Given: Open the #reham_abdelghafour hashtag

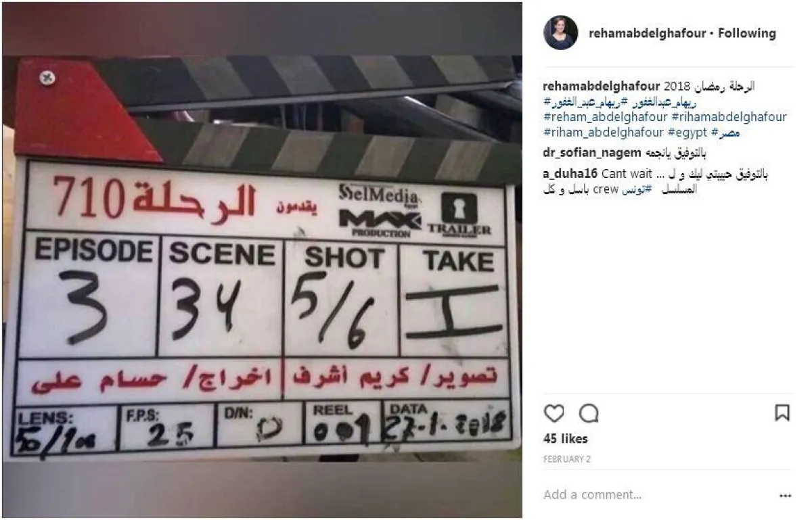Looking at the screenshot, I should 606,117.
